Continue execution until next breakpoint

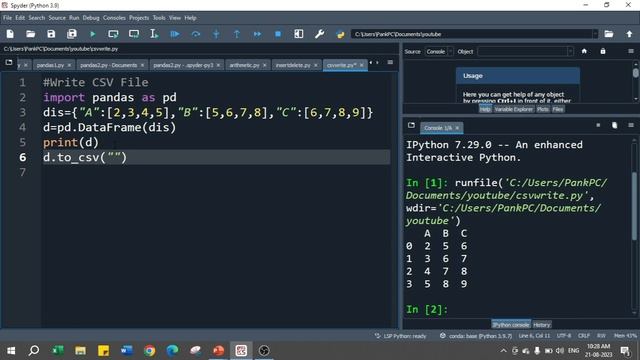pos(257,34)
